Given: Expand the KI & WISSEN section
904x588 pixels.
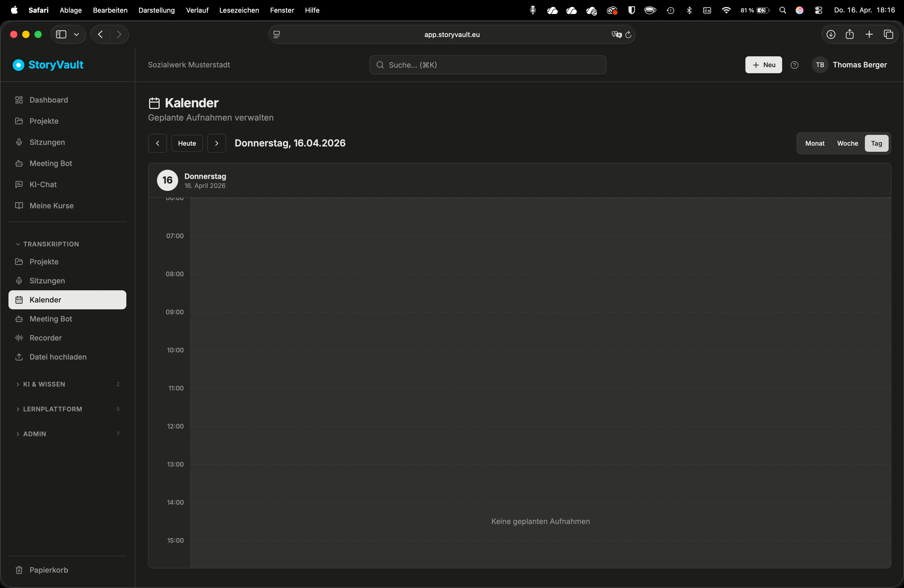Looking at the screenshot, I should click(x=67, y=384).
